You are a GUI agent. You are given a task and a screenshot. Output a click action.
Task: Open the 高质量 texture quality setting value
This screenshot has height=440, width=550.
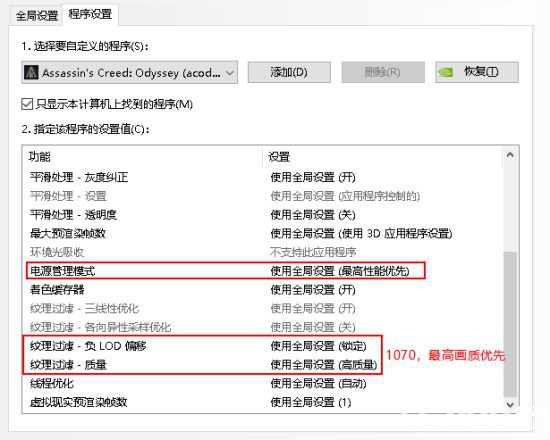point(324,365)
